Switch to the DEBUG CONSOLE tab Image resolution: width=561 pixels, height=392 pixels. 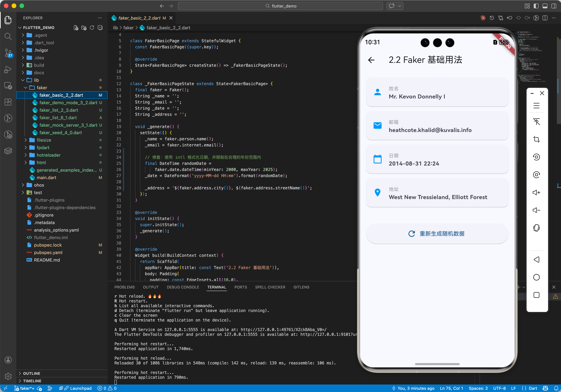pos(183,287)
